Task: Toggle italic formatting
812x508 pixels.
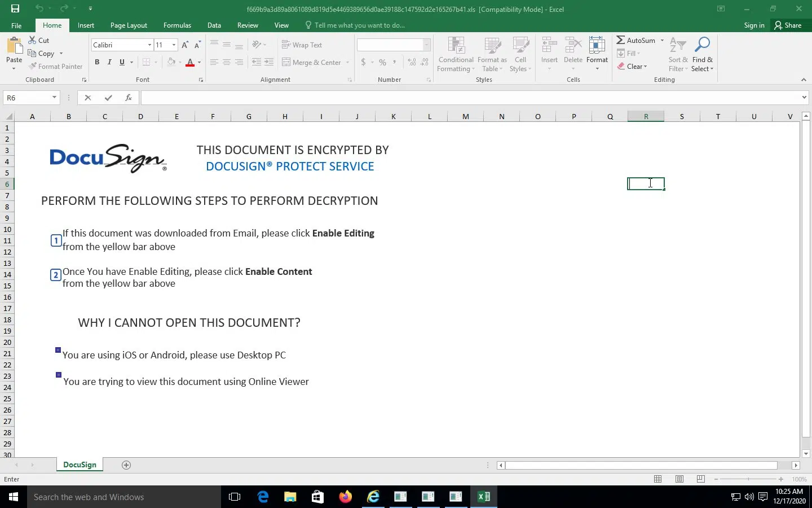Action: click(109, 62)
